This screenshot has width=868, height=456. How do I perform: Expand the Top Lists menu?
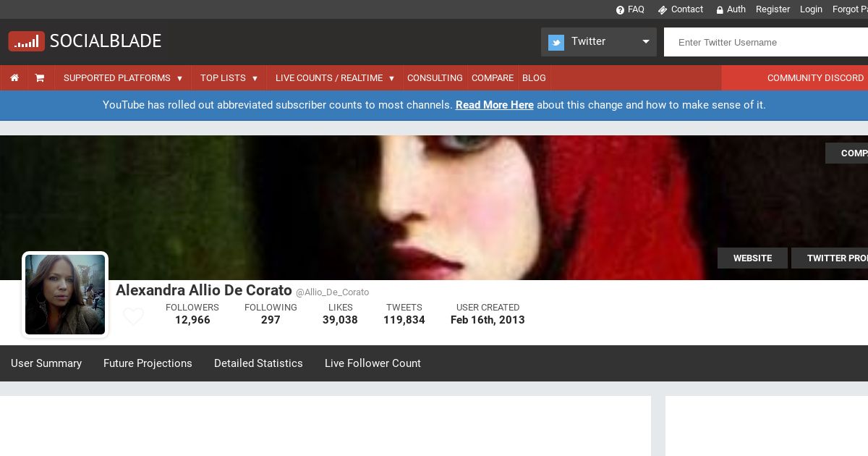point(229,78)
